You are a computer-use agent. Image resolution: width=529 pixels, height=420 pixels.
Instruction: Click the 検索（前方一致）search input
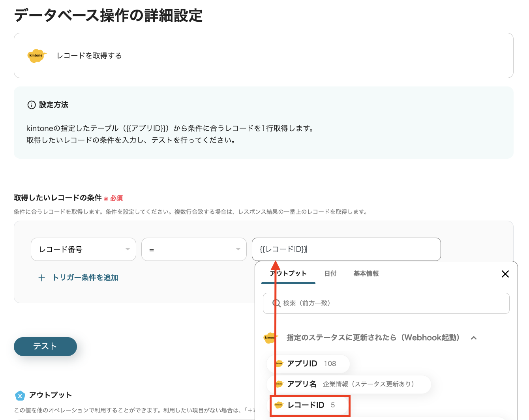pyautogui.click(x=391, y=303)
